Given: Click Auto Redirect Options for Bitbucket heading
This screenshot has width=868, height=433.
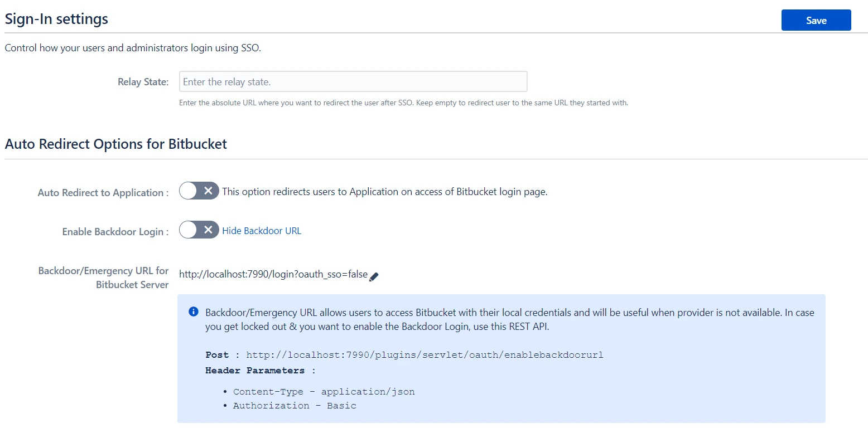Looking at the screenshot, I should click(116, 144).
